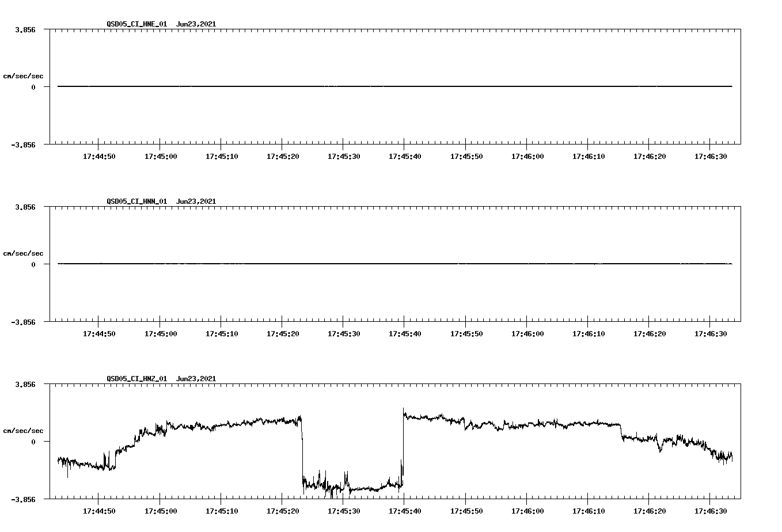782x532 pixels.
Task: Click the HNZ trace step down near 17:46:15
Action: pyautogui.click(x=621, y=432)
